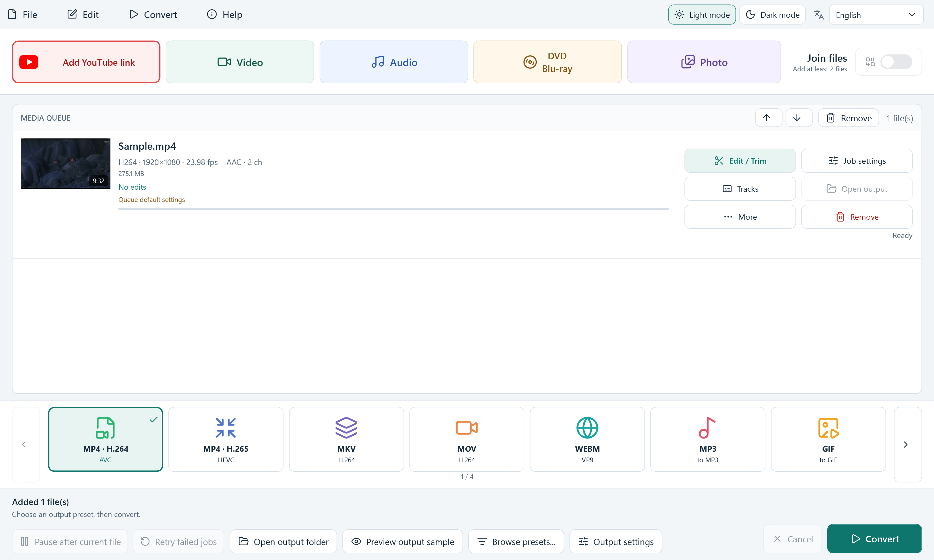934x560 pixels.
Task: Remove files using queue header Remove button
Action: point(848,118)
